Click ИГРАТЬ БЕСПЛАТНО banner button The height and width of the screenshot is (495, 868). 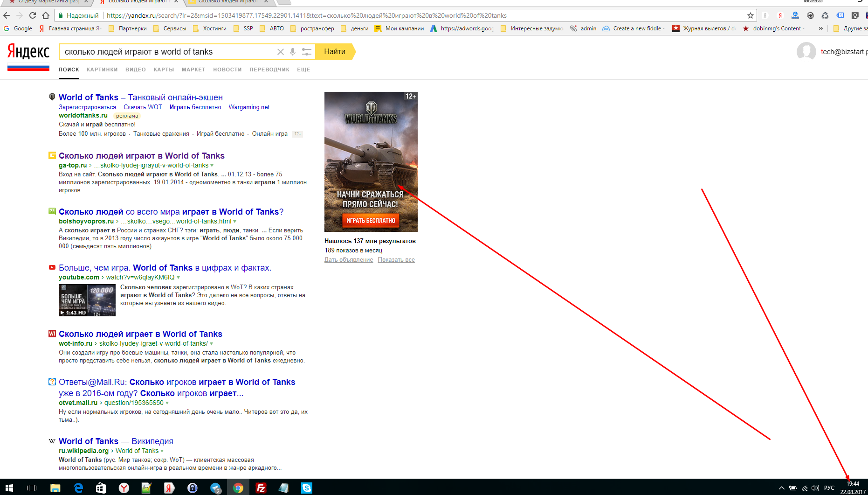pyautogui.click(x=371, y=221)
